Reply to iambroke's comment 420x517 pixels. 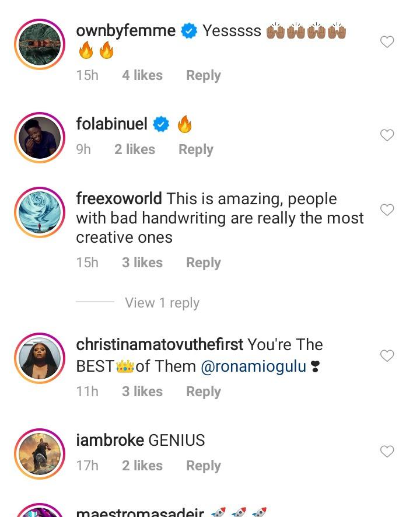coord(203,466)
